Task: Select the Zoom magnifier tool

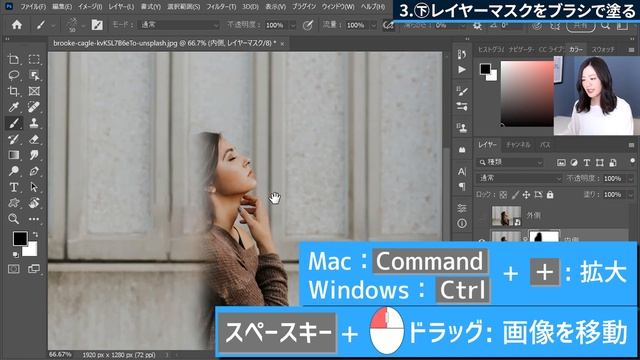Action: pyautogui.click(x=13, y=219)
